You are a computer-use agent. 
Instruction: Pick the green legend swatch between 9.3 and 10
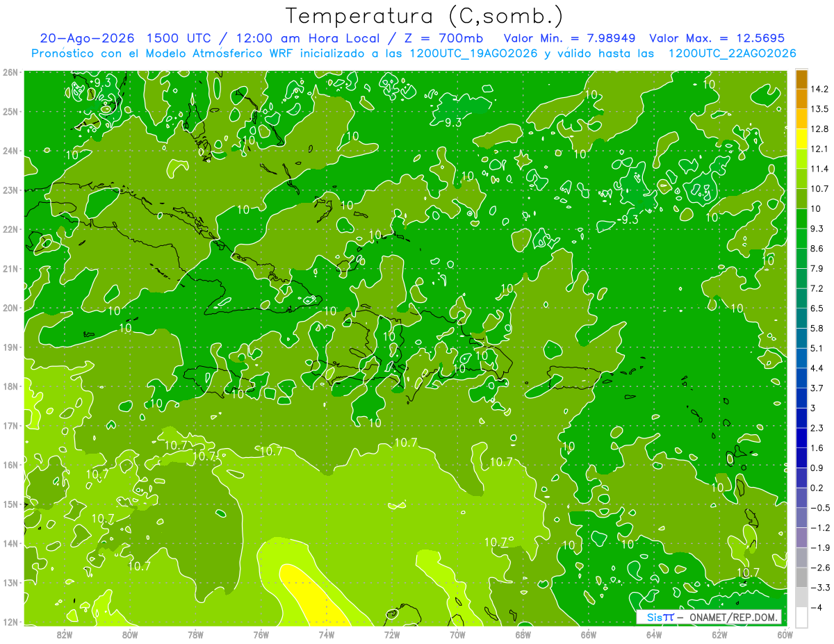(x=801, y=218)
